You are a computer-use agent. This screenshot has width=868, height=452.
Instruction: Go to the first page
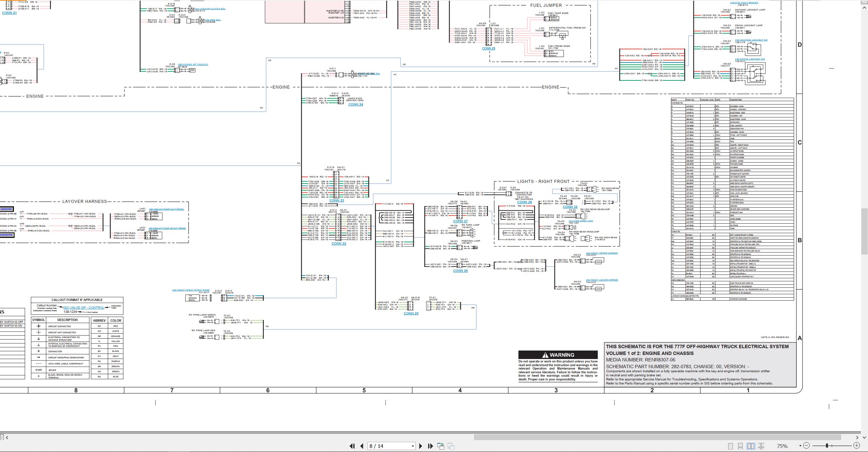click(352, 446)
